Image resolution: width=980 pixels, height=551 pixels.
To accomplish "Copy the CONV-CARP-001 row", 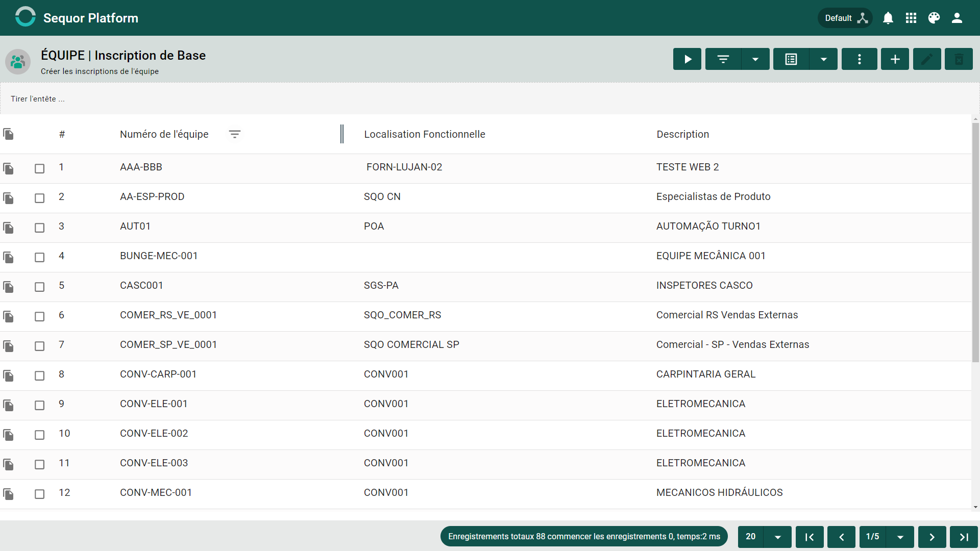I will tap(8, 375).
